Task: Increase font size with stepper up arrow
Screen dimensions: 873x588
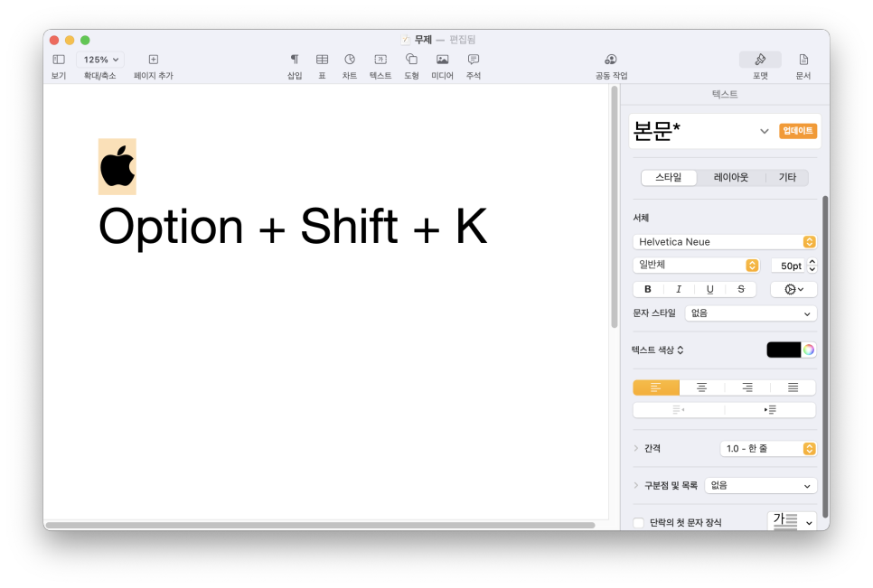Action: 812,261
